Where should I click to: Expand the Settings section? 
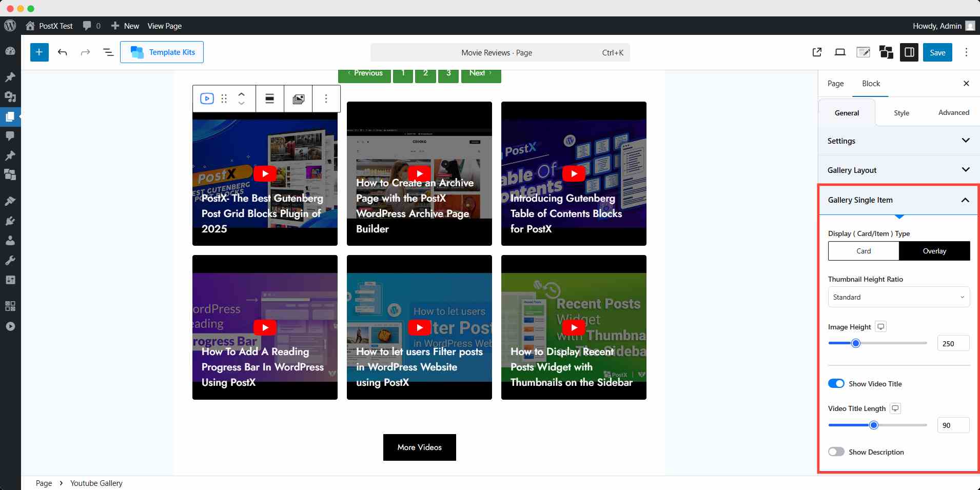898,141
